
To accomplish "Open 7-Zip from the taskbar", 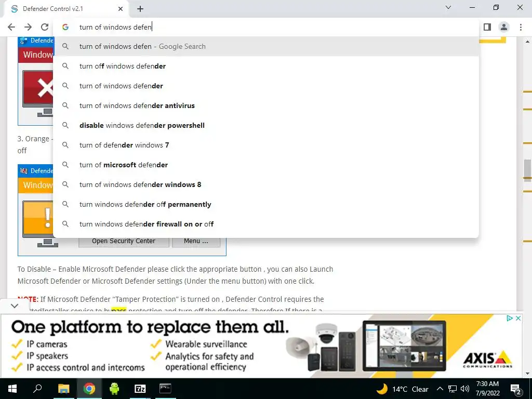I will (x=140, y=389).
